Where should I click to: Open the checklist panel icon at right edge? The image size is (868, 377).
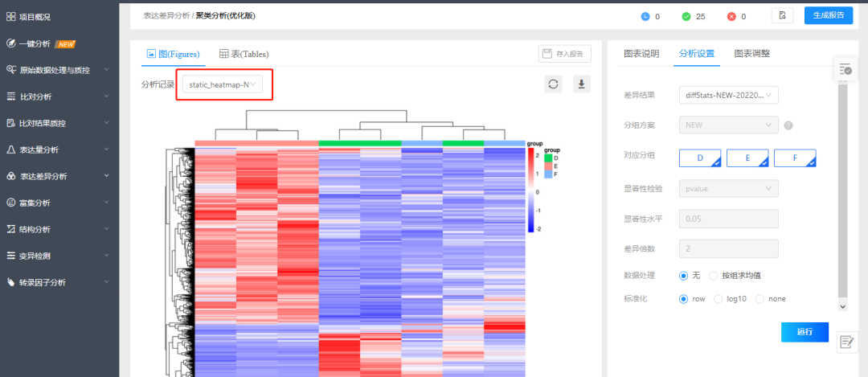tap(845, 69)
